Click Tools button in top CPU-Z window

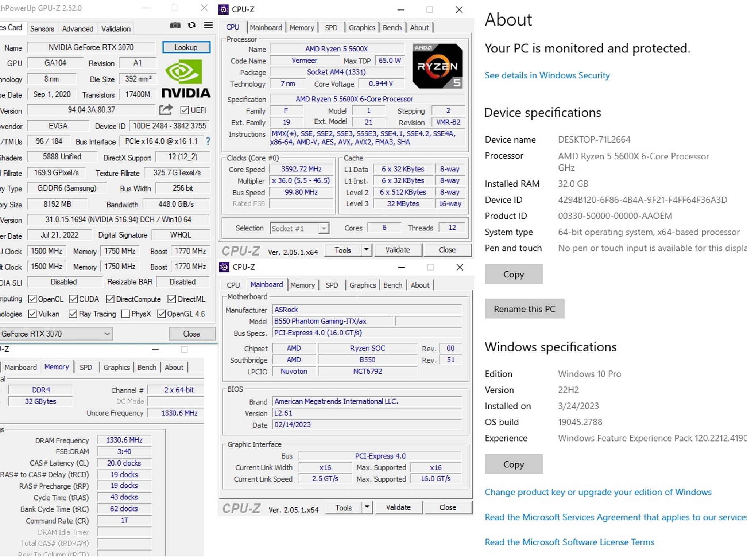coord(343,250)
